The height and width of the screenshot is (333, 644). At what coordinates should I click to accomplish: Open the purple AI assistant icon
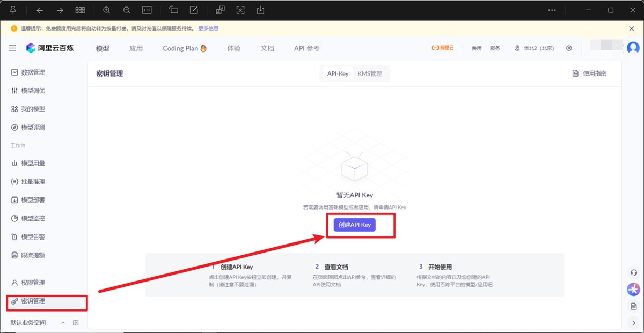coord(633,289)
